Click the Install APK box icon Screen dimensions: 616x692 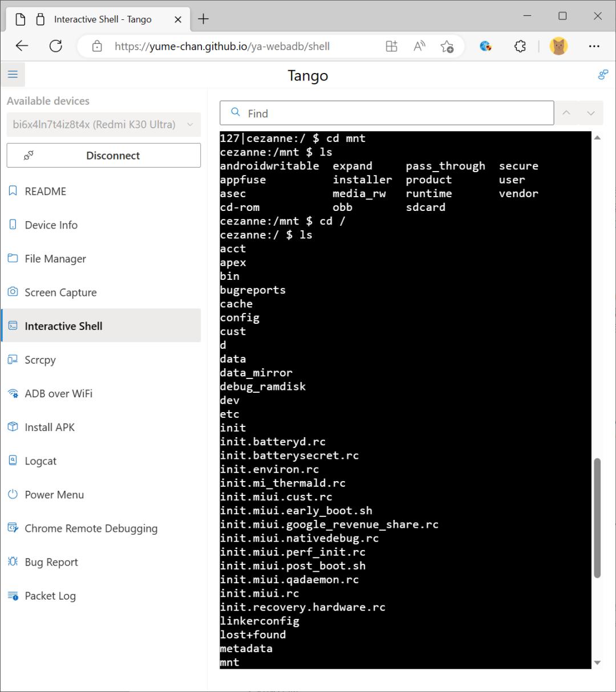point(13,427)
